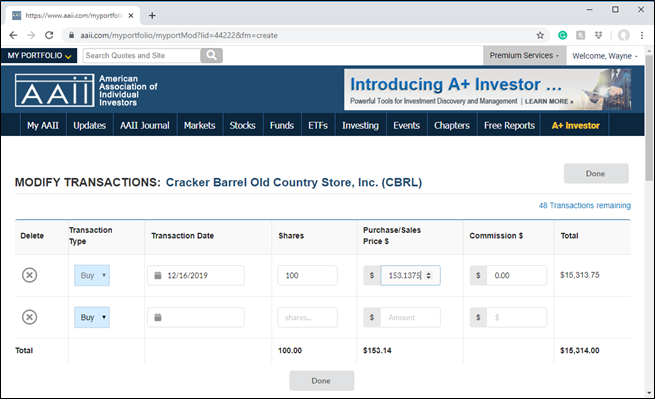Image resolution: width=655 pixels, height=399 pixels.
Task: Click the empty transaction date field
Action: pos(195,318)
